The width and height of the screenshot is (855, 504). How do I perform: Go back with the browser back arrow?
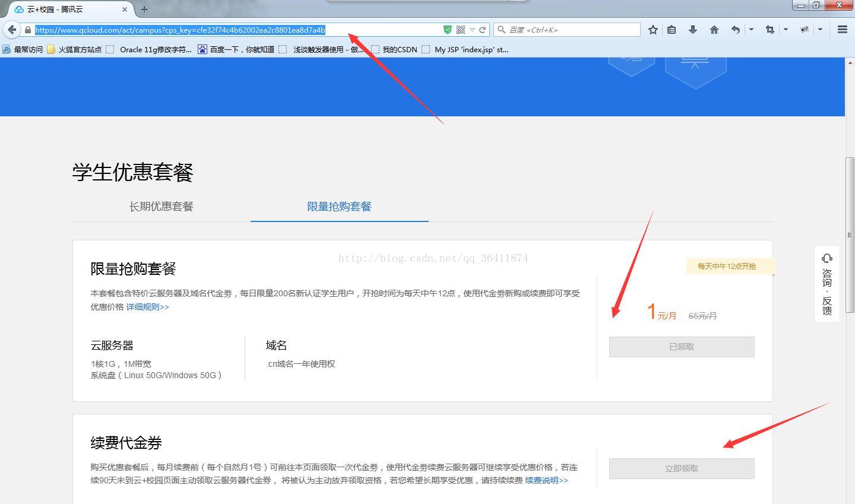coord(12,30)
